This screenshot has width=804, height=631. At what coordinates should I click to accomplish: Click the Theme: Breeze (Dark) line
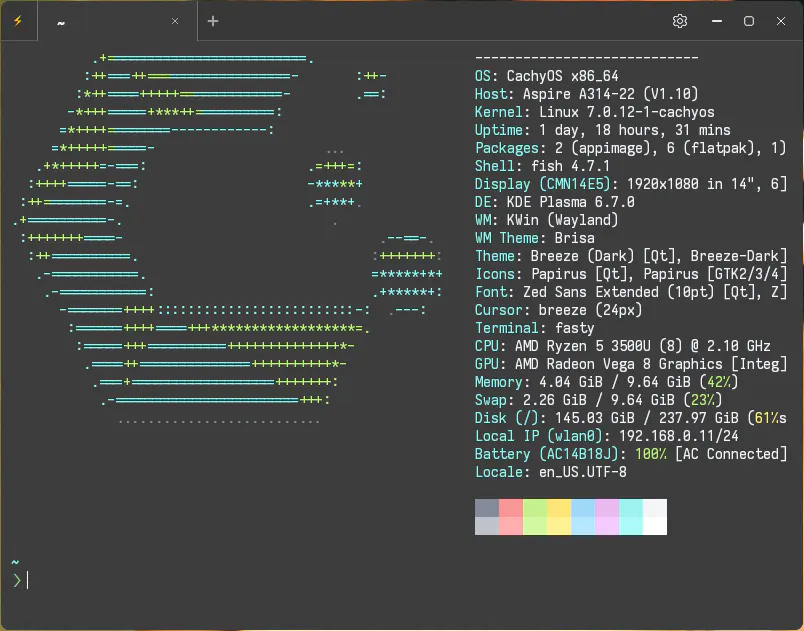631,256
